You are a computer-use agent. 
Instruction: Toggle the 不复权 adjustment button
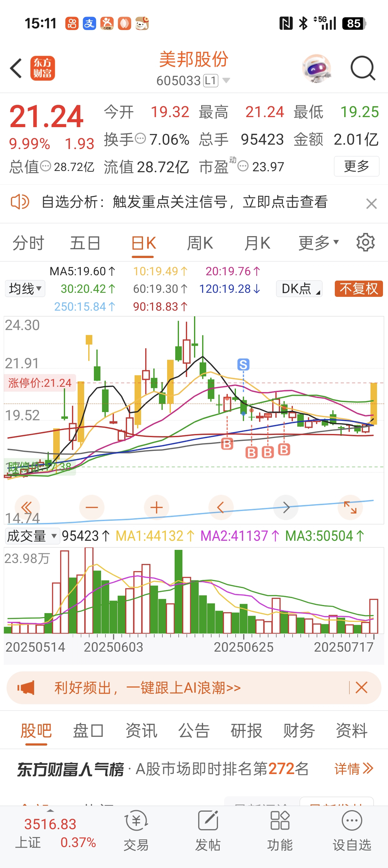coord(359,289)
